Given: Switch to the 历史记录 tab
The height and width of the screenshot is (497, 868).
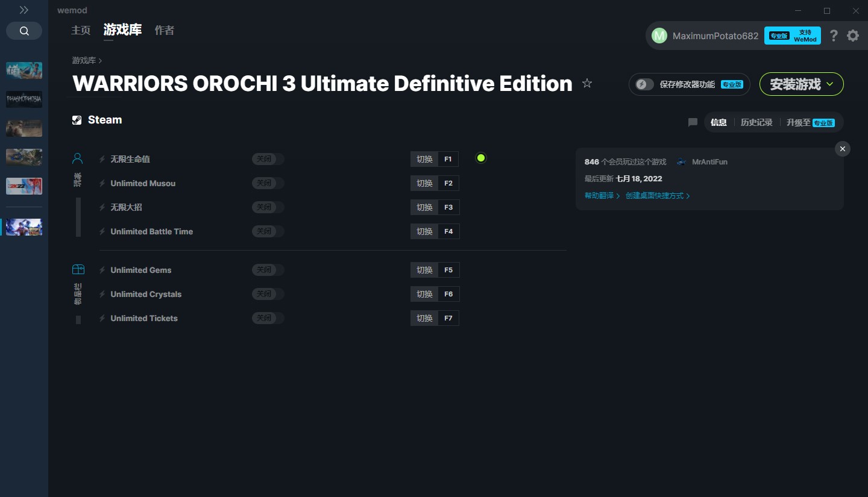Looking at the screenshot, I should tap(756, 122).
